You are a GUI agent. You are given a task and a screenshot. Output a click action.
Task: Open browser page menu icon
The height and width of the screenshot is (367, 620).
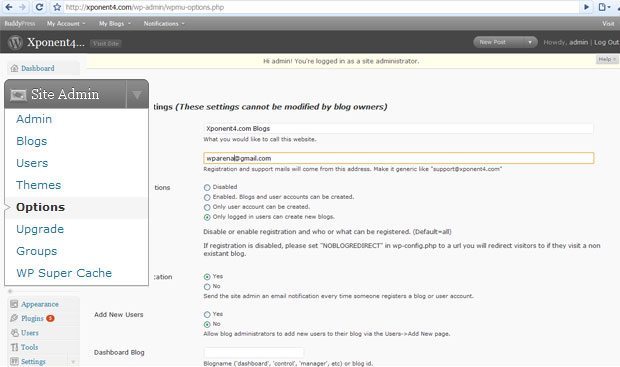click(603, 7)
